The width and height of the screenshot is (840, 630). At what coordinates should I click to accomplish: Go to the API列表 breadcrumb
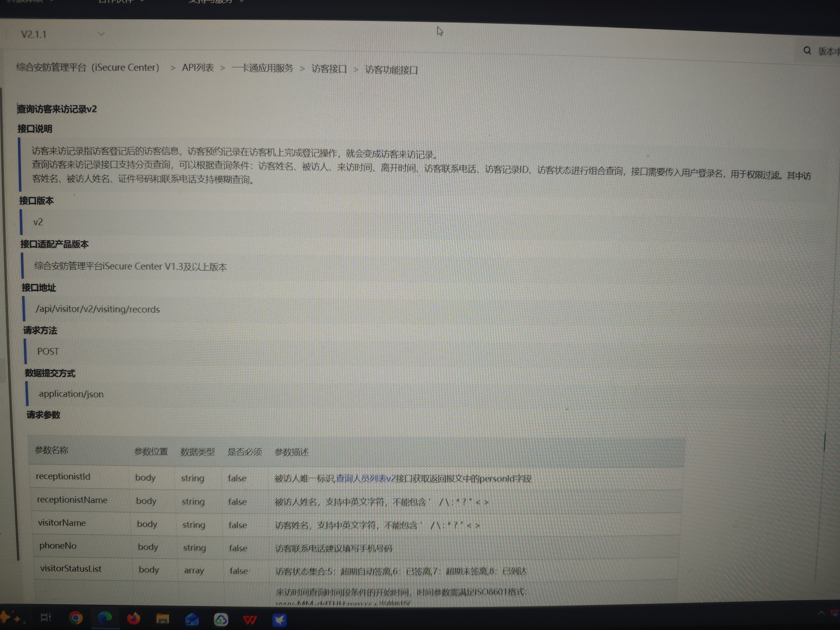(198, 68)
